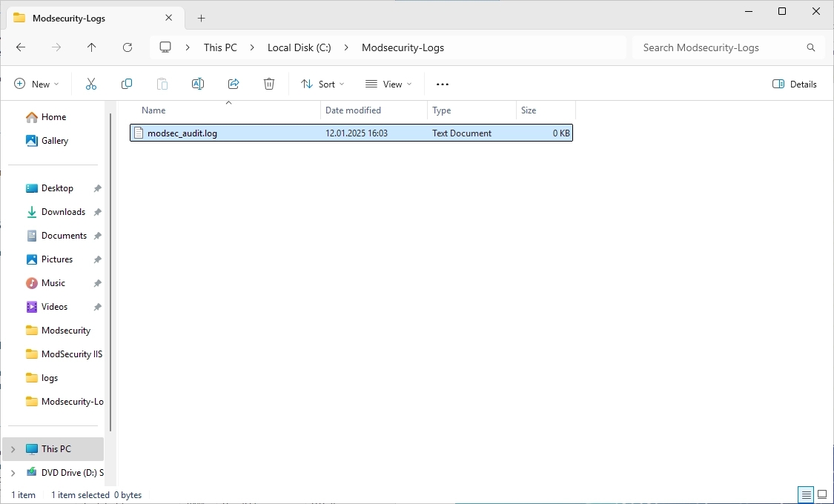Toggle the Details pane

[x=795, y=84]
